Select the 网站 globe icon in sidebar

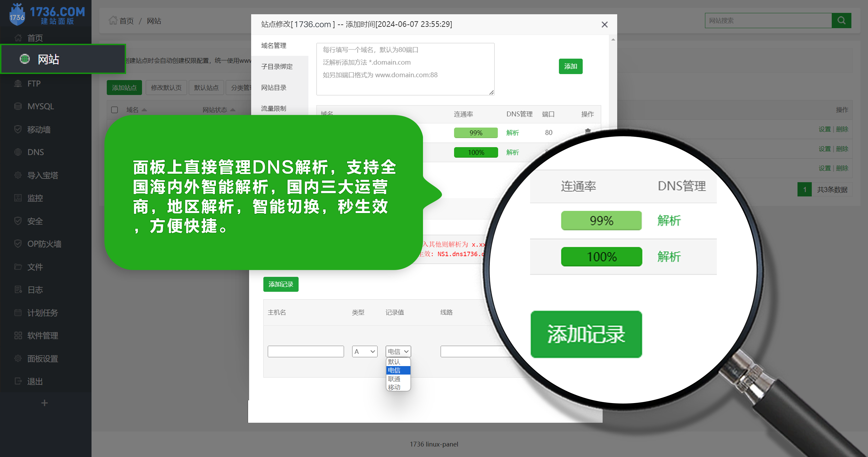(x=25, y=59)
